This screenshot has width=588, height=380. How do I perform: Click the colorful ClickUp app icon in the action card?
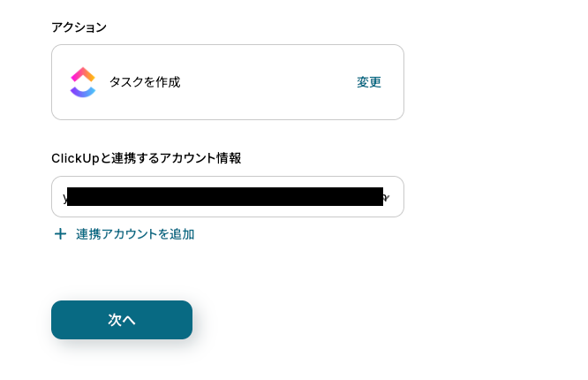pos(83,82)
